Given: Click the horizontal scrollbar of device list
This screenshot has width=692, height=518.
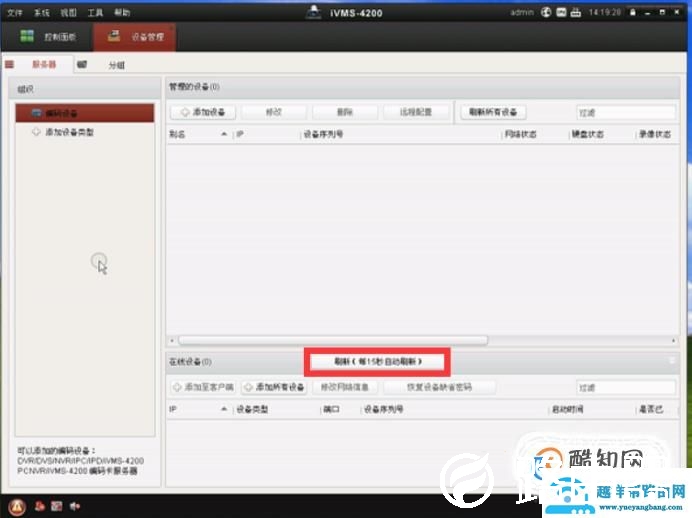Looking at the screenshot, I should tap(333, 340).
